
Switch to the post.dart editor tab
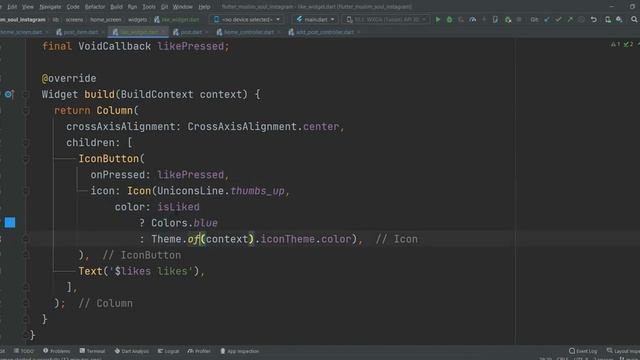[x=190, y=32]
